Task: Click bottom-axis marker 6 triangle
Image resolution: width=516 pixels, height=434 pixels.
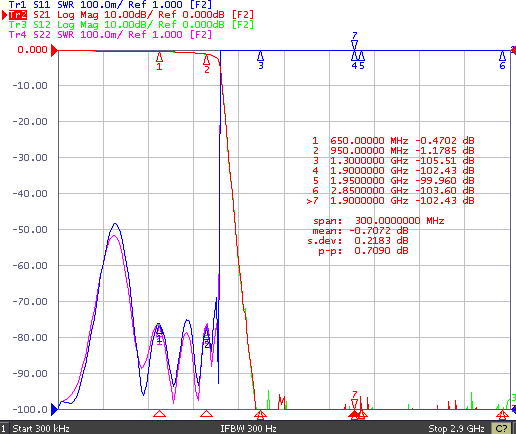Action: (502, 414)
